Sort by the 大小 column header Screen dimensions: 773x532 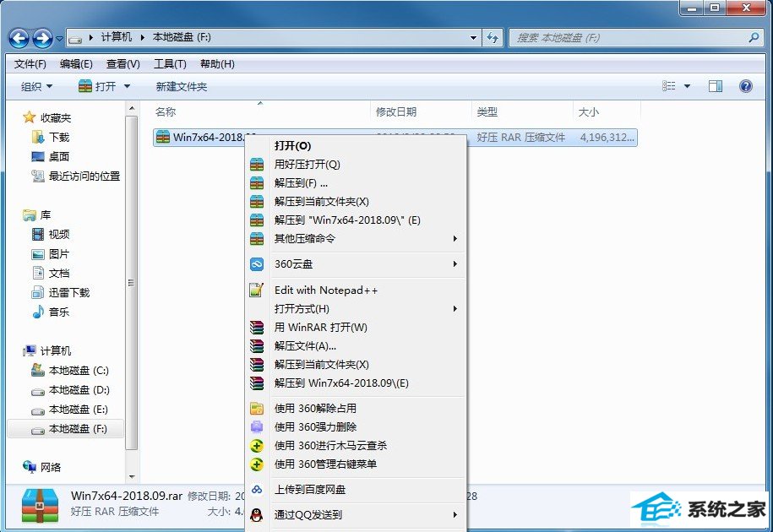tap(607, 112)
